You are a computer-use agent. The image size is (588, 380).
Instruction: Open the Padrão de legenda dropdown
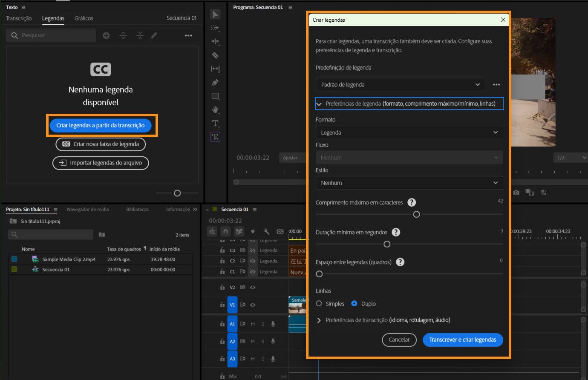pos(400,85)
